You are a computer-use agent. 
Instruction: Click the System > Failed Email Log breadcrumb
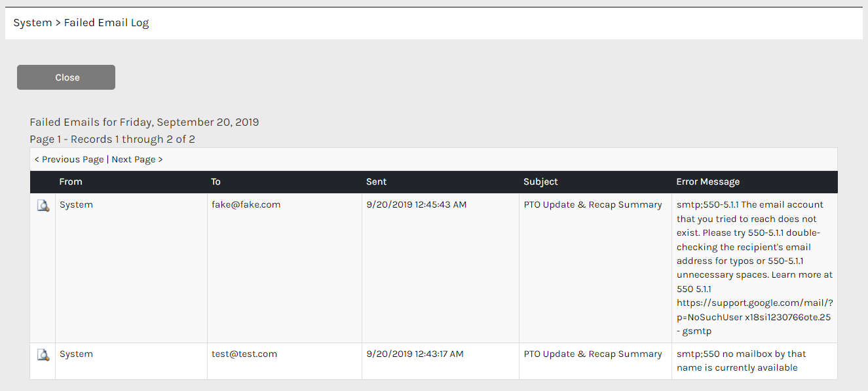click(81, 23)
